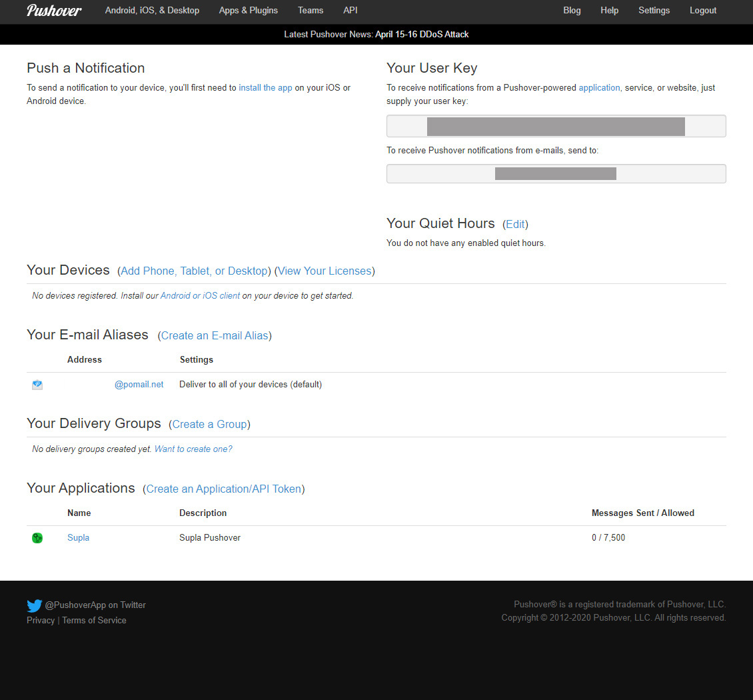Create an Application/API Token
This screenshot has height=700, width=753.
point(224,489)
